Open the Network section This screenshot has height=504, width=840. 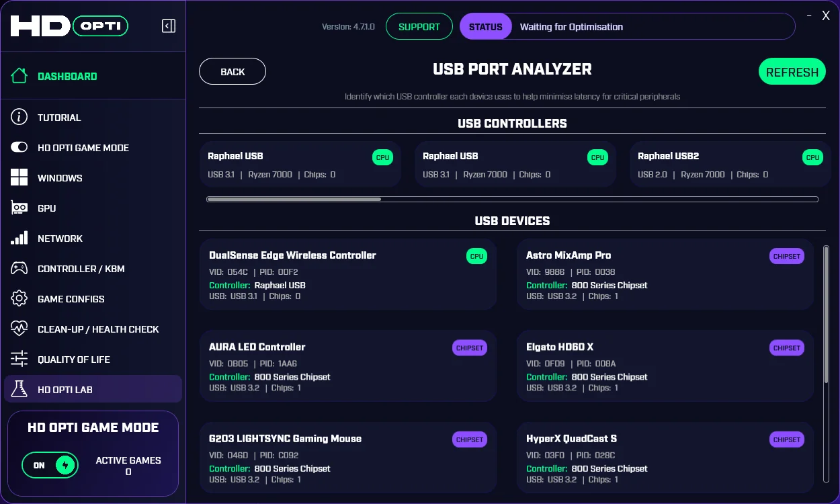93,238
